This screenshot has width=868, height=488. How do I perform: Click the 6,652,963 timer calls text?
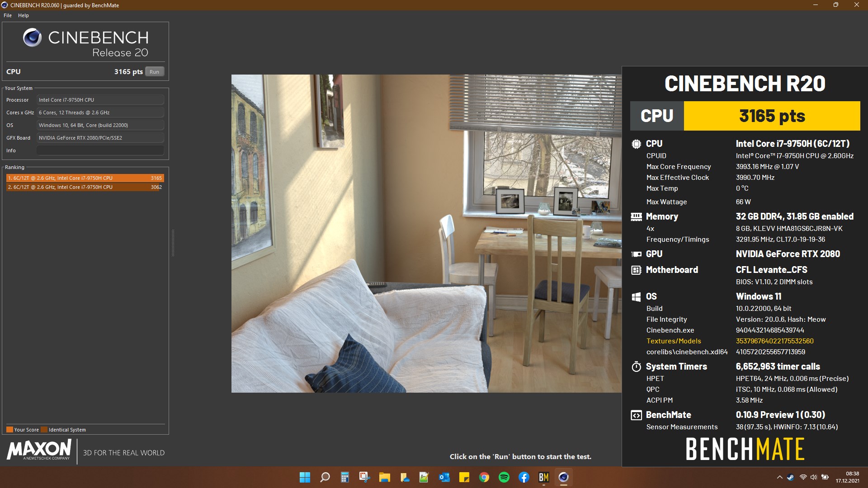(778, 366)
